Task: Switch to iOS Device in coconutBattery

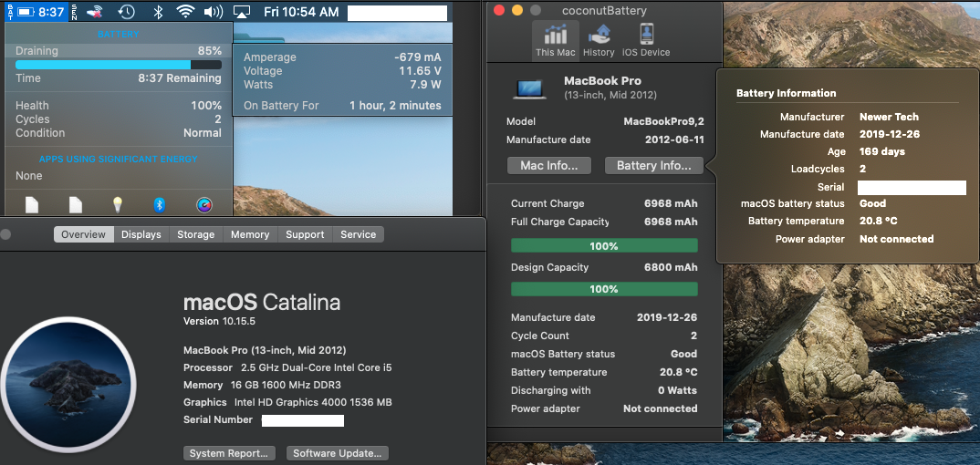Action: coord(646,40)
